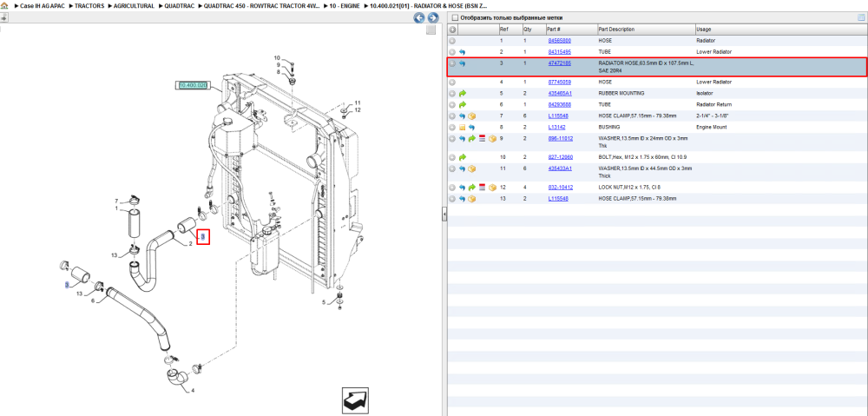Click the grey square button above diagram
868x416 pixels.
click(431, 30)
